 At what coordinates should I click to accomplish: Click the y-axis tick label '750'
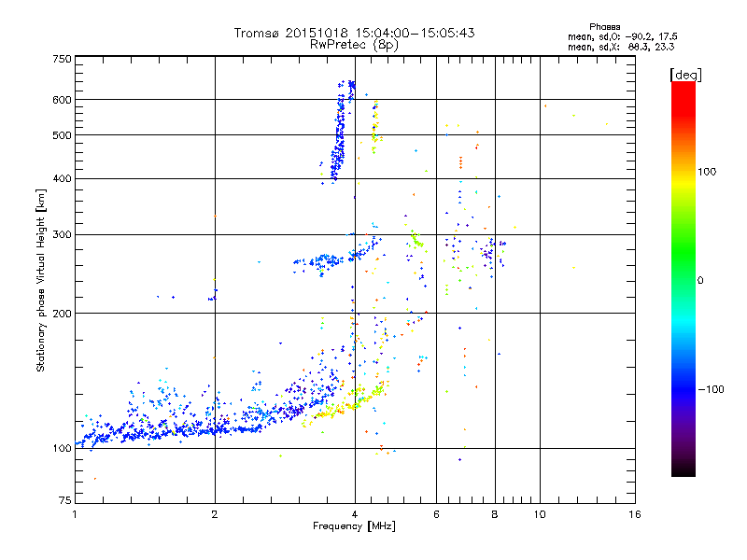62,59
